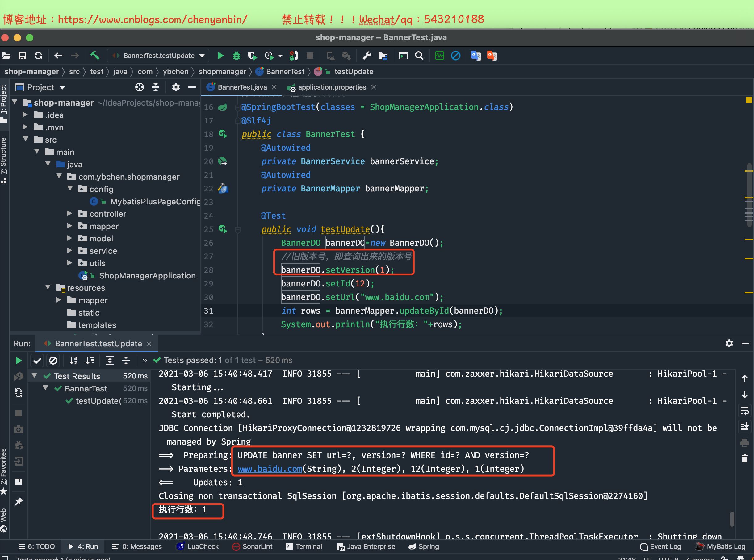Open Search Everywhere magnifier icon
754x560 pixels.
point(419,56)
